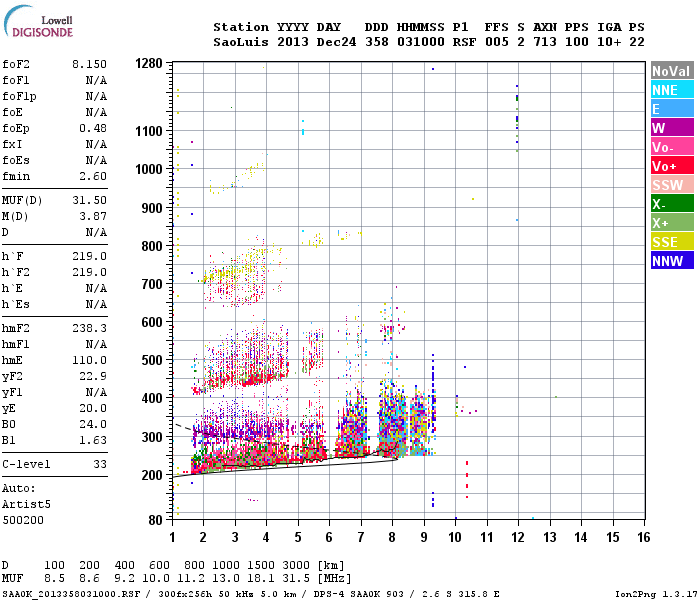This screenshot has height=600, width=700.
Task: Click the MUF 31.5 MHz value
Action: pos(296,579)
